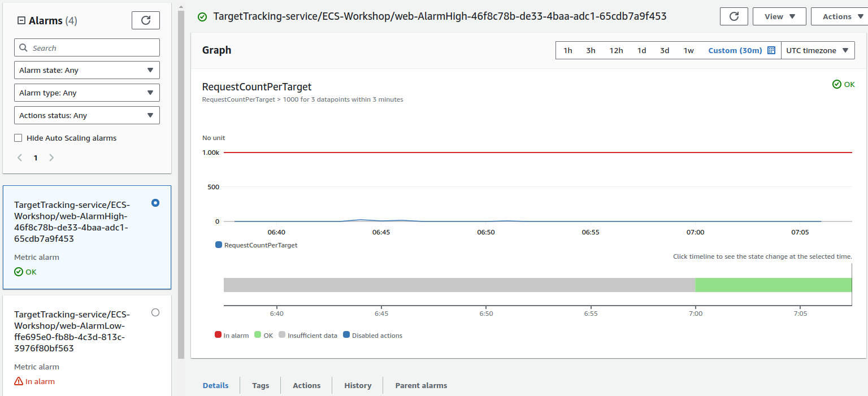Select the web-AlarmLow alarm radio button
Screen dimensions: 868x396
click(155, 312)
